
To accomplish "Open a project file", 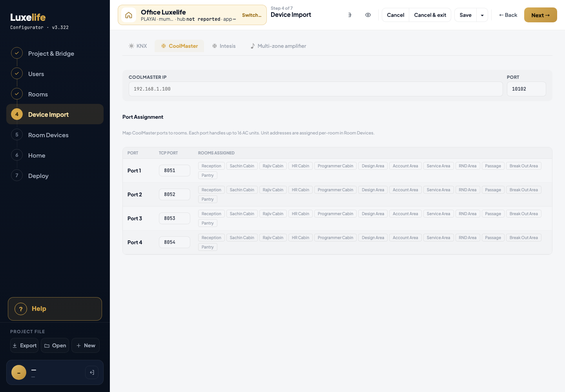I will pos(55,345).
